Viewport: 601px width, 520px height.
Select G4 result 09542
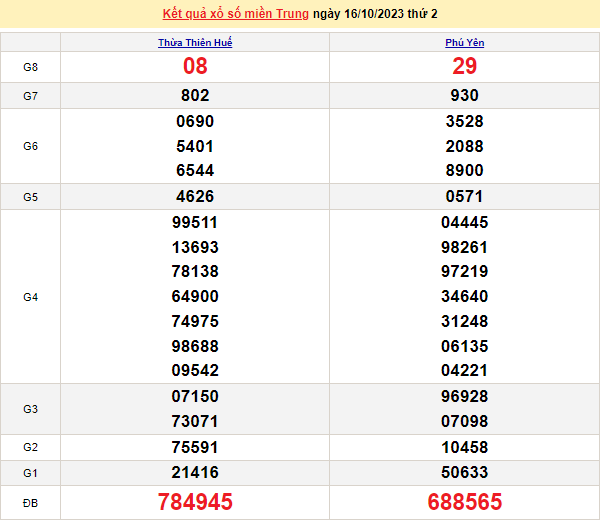pos(195,371)
